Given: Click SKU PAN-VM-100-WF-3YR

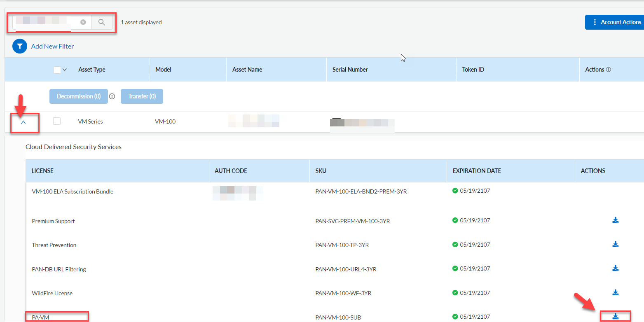Looking at the screenshot, I should (343, 293).
